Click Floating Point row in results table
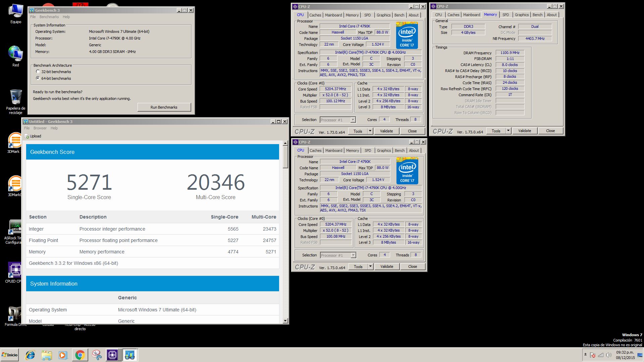This screenshot has width=644, height=362. 153,240
